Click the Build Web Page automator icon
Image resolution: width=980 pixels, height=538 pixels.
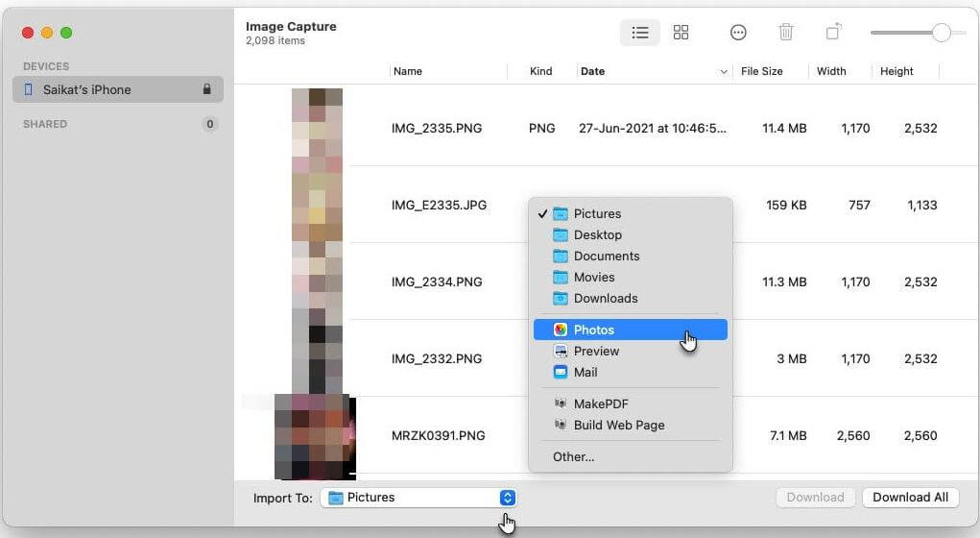pos(561,425)
